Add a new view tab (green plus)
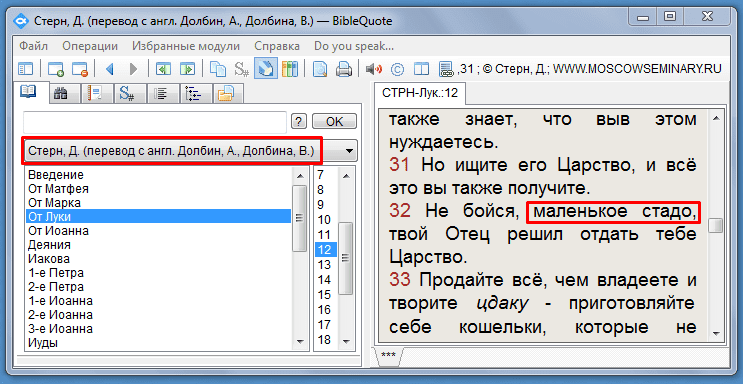 point(56,69)
